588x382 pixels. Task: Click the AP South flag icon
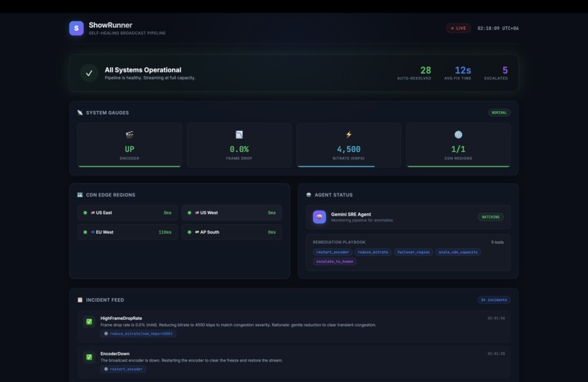(197, 232)
